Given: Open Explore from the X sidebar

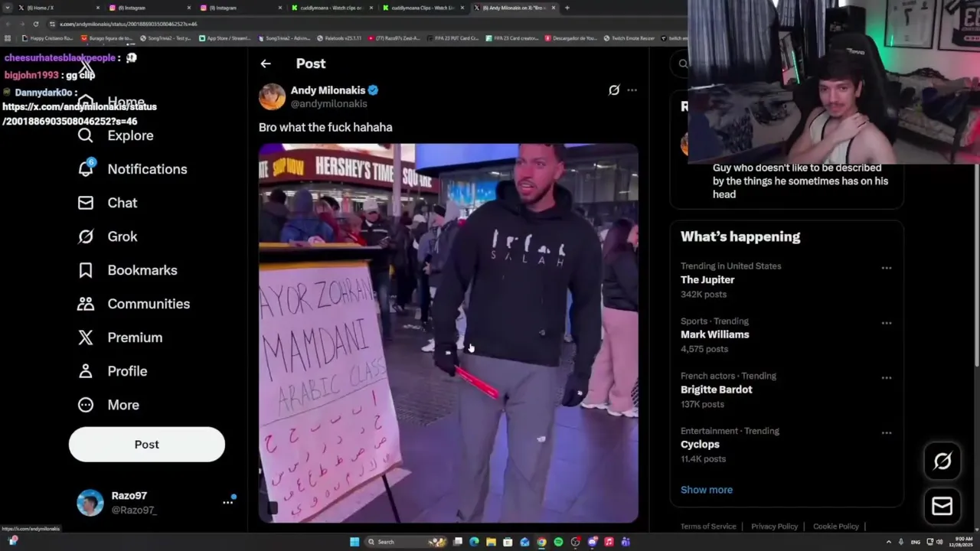Looking at the screenshot, I should coord(116,135).
